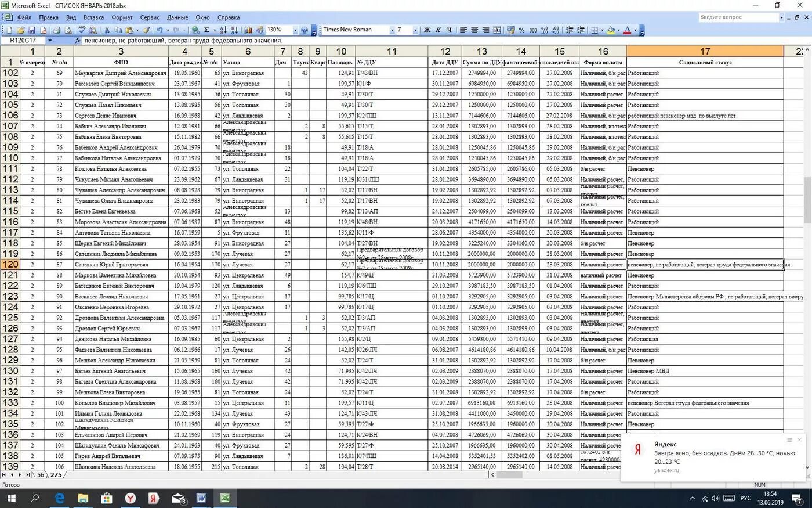The width and height of the screenshot is (812, 508).
Task: Open the Вставка menu
Action: pos(93,17)
